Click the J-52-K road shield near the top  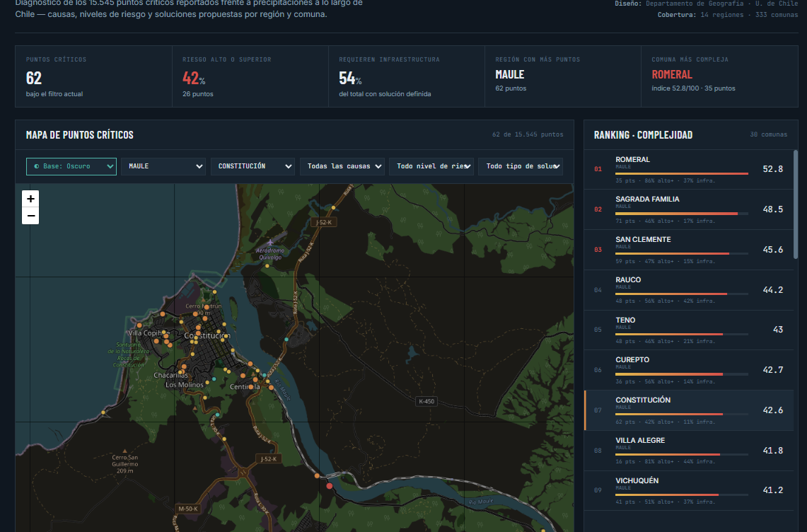(x=324, y=222)
